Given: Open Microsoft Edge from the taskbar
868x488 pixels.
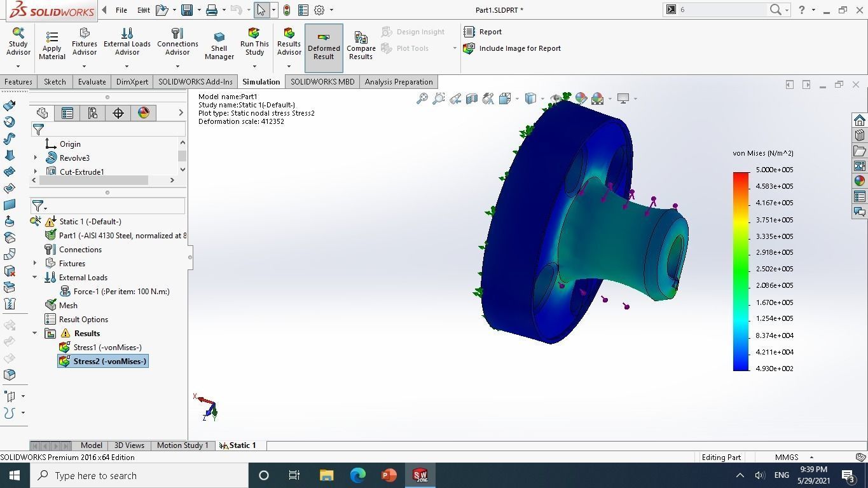Looking at the screenshot, I should tap(358, 475).
